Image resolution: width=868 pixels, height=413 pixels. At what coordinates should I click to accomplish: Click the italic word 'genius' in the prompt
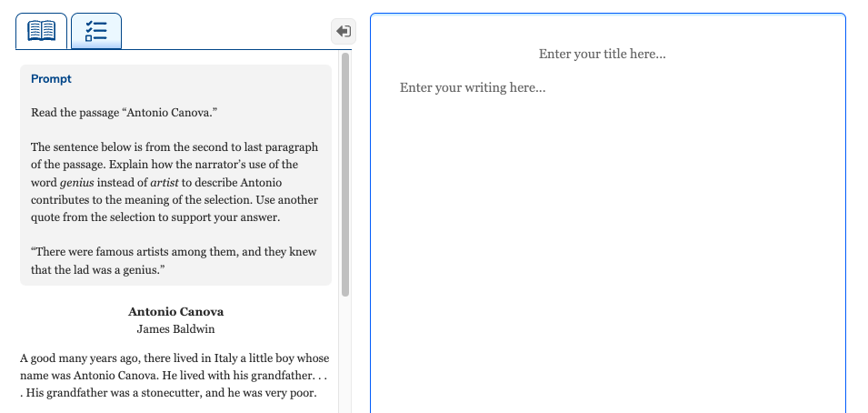point(76,182)
